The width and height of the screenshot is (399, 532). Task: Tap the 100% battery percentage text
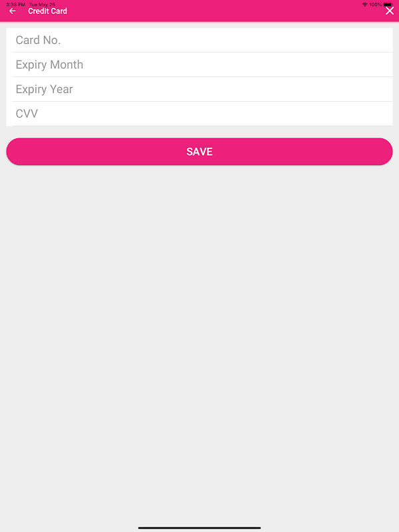coord(375,4)
